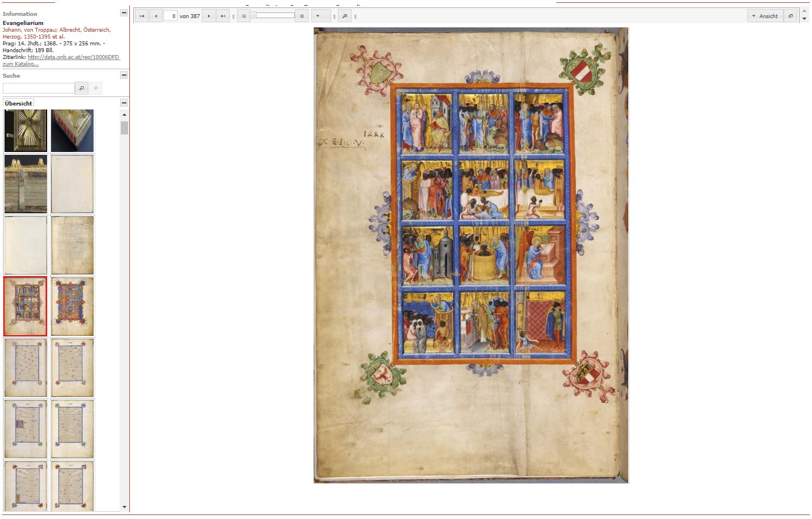This screenshot has width=812, height=519.
Task: Open viewer in separate window
Action: [790, 16]
